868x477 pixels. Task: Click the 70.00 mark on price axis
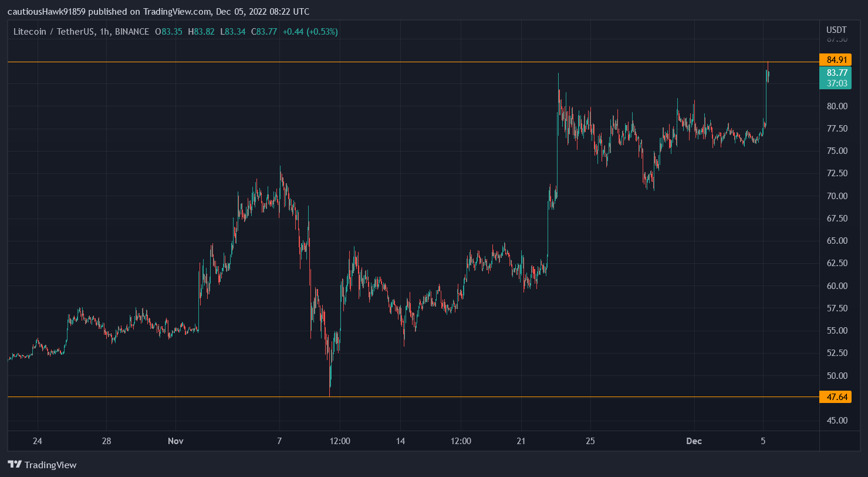click(836, 196)
